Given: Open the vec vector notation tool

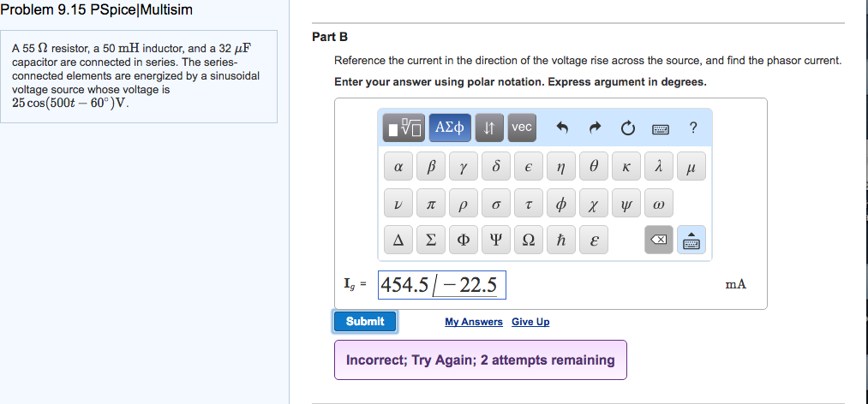Looking at the screenshot, I should coord(522,128).
